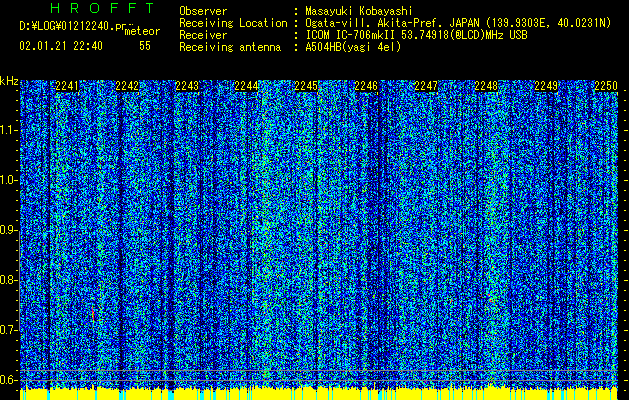Click the 2241 time marker

(x=67, y=86)
